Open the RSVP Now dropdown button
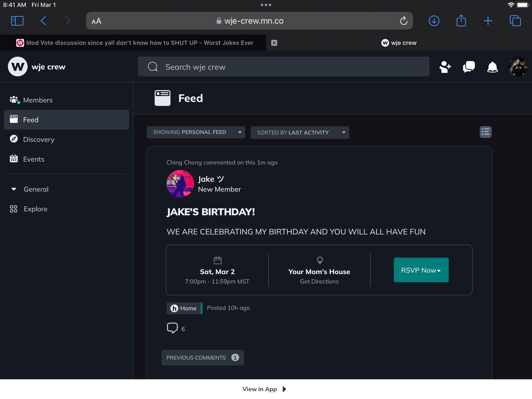 click(x=421, y=270)
